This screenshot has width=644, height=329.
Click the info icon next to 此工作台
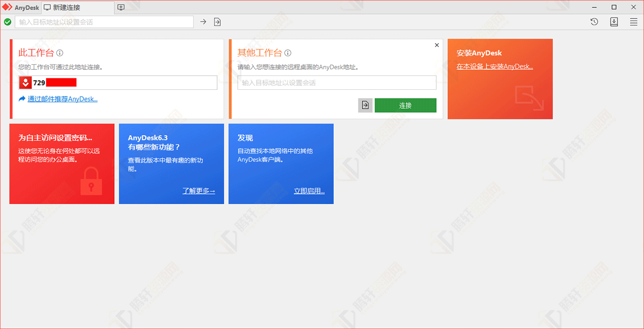click(60, 53)
